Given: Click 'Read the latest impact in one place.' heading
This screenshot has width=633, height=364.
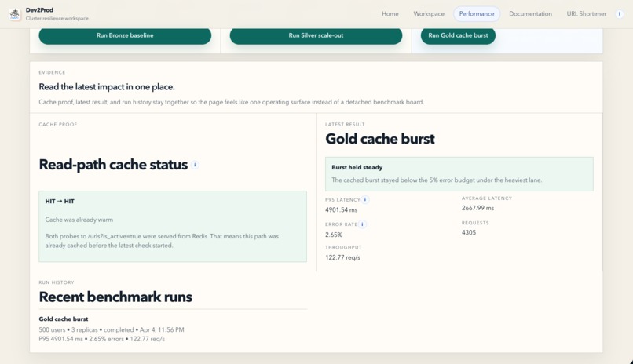Looking at the screenshot, I should 107,86.
